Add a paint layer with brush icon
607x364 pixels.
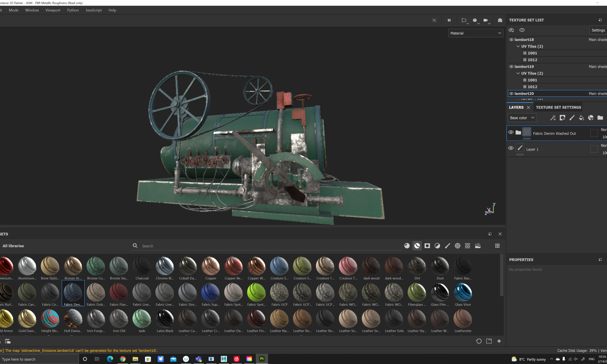click(572, 118)
